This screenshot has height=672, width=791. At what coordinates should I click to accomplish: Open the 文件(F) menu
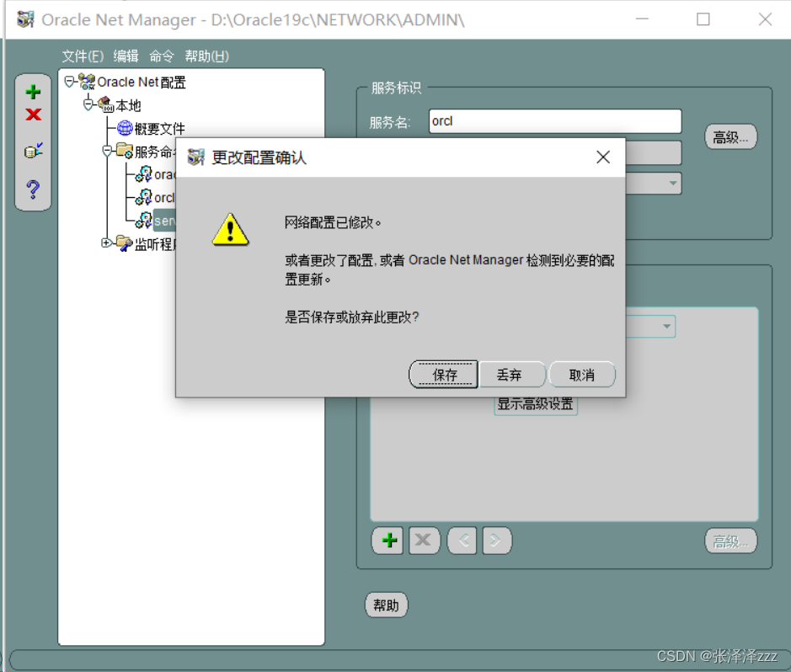[x=83, y=56]
